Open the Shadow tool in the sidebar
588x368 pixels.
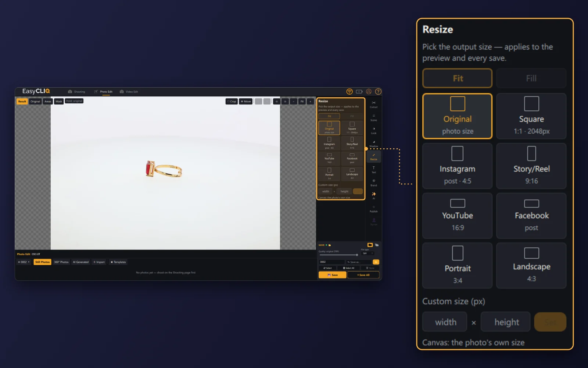coord(373,144)
